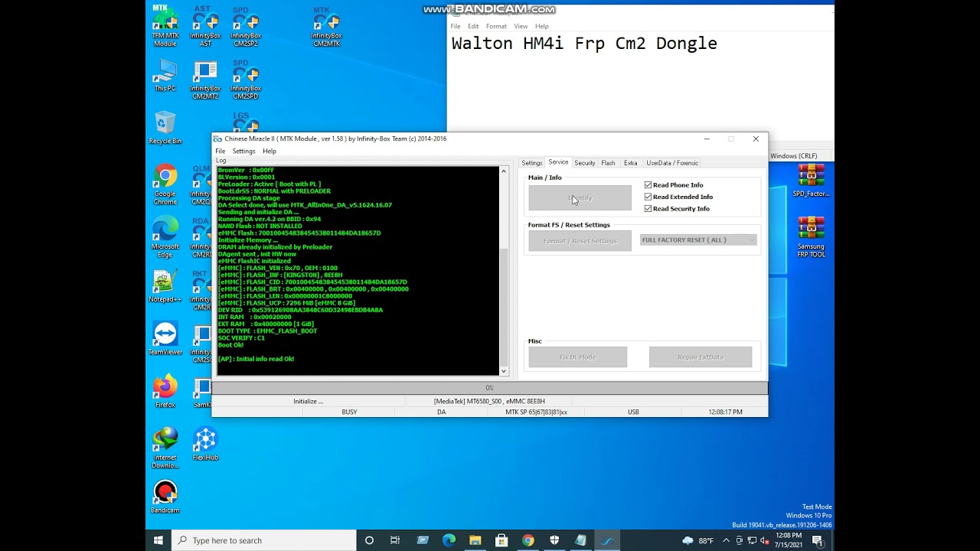Switch to the Flash tab

(608, 163)
